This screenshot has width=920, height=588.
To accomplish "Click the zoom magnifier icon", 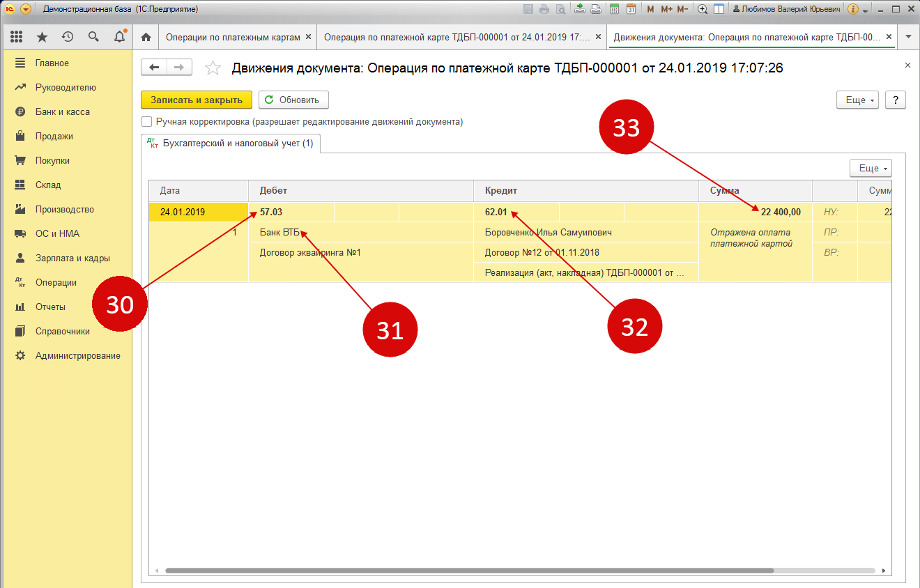I will click(x=702, y=9).
